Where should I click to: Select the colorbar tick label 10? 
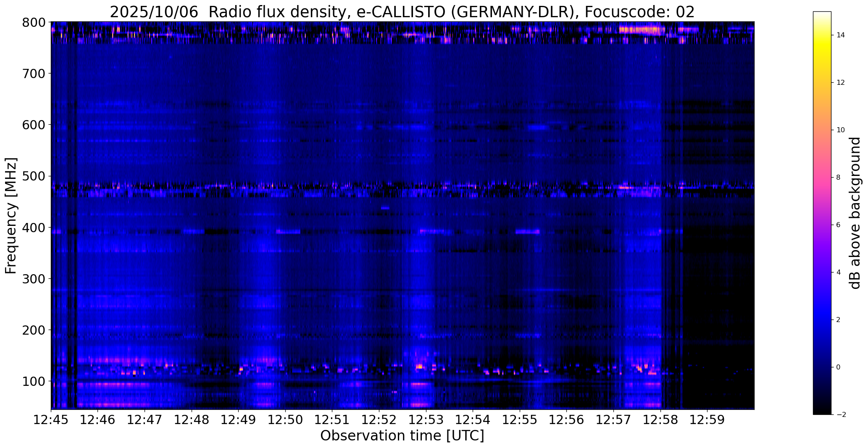pos(841,130)
